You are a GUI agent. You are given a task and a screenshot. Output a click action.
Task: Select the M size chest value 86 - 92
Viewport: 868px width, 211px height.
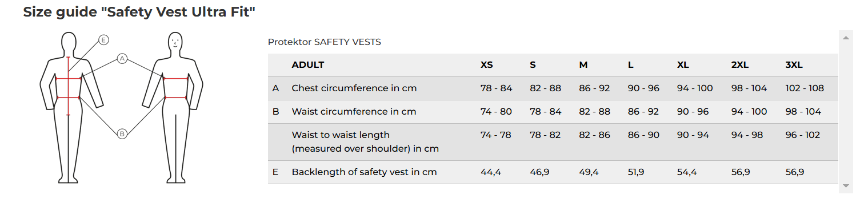(594, 88)
